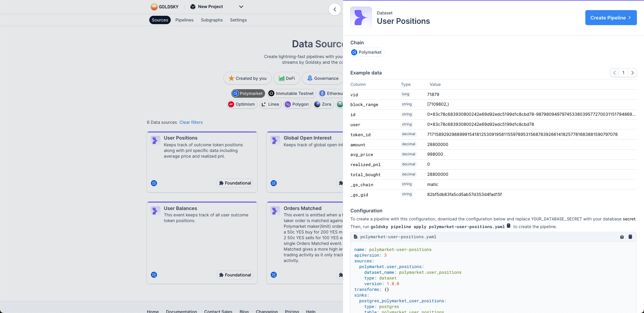Download the polymarket-user-positions.yaml file
The image size is (644, 313).
(x=622, y=237)
